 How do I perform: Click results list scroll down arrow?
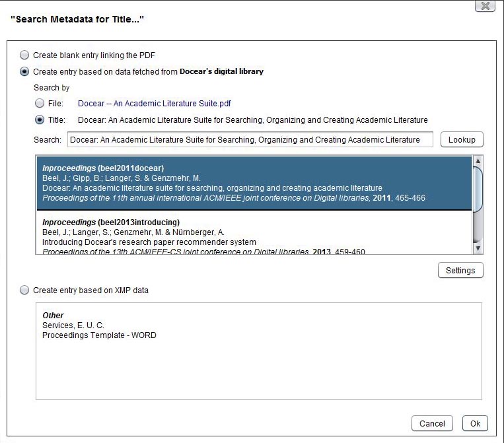[x=478, y=248]
